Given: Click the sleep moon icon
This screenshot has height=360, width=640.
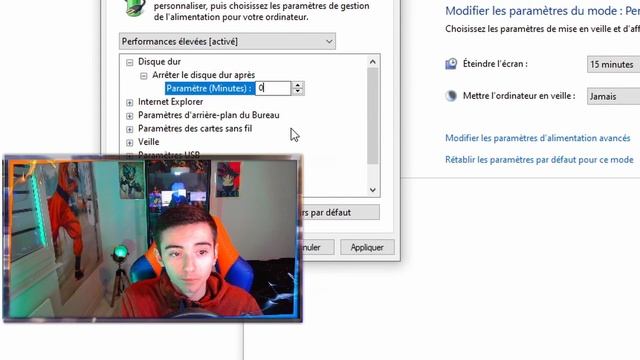Looking at the screenshot, I should [451, 96].
